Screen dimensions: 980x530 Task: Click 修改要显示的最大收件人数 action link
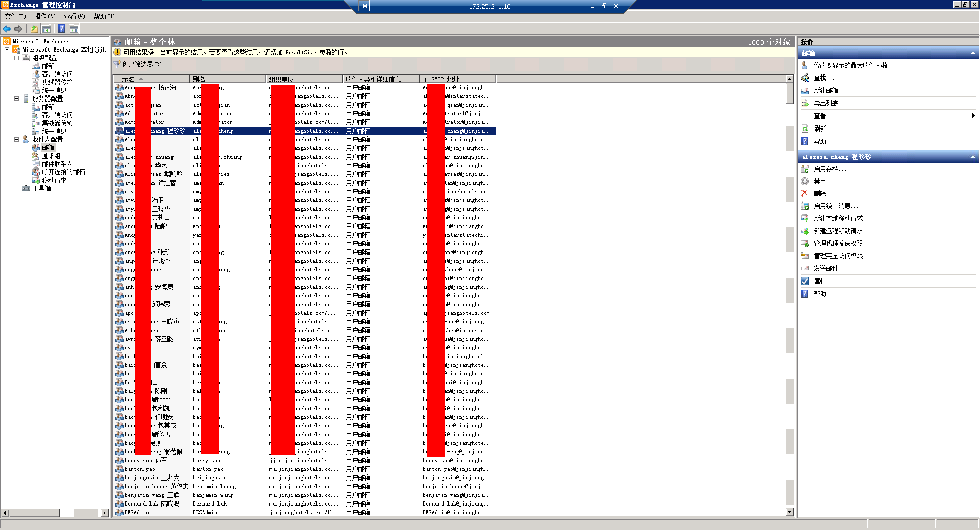(854, 65)
